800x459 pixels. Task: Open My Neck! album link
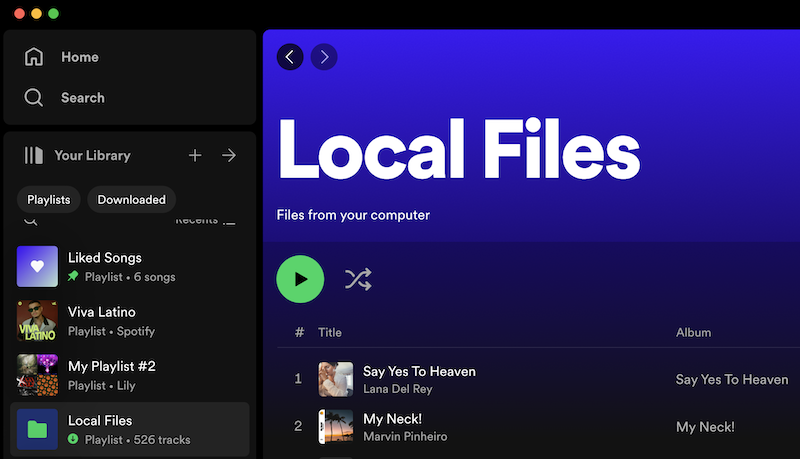(x=706, y=427)
